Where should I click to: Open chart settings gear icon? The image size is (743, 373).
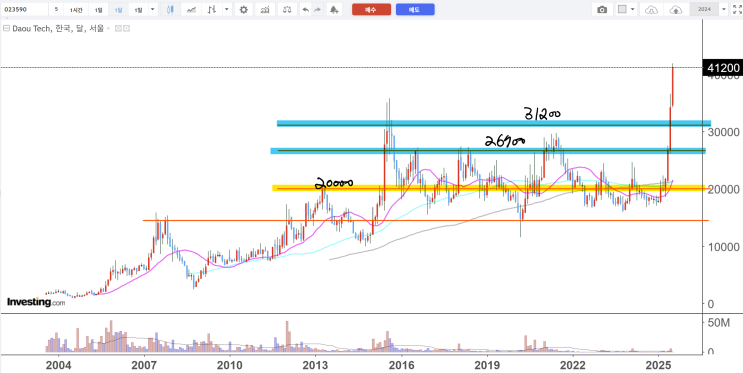point(244,9)
